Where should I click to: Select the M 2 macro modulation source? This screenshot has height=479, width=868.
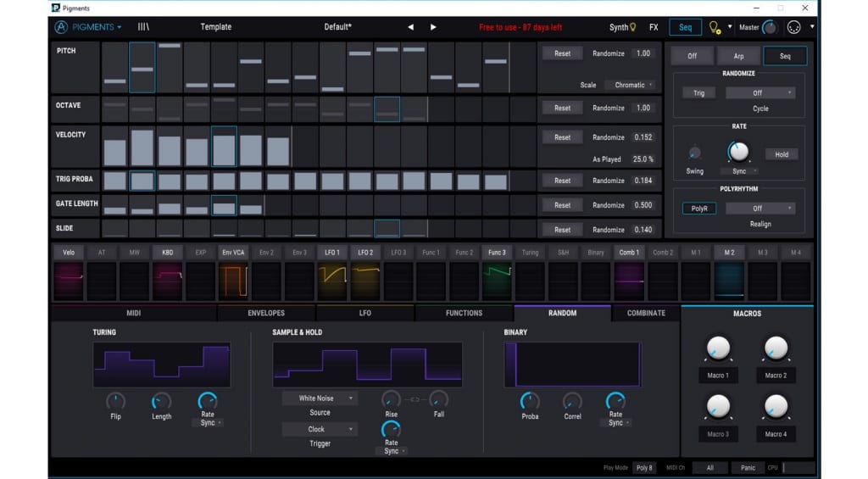click(729, 253)
